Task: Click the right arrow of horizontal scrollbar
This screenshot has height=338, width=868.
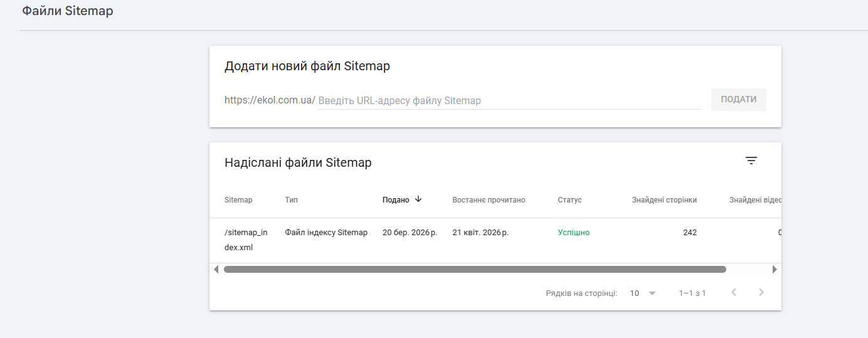Action: 775,270
